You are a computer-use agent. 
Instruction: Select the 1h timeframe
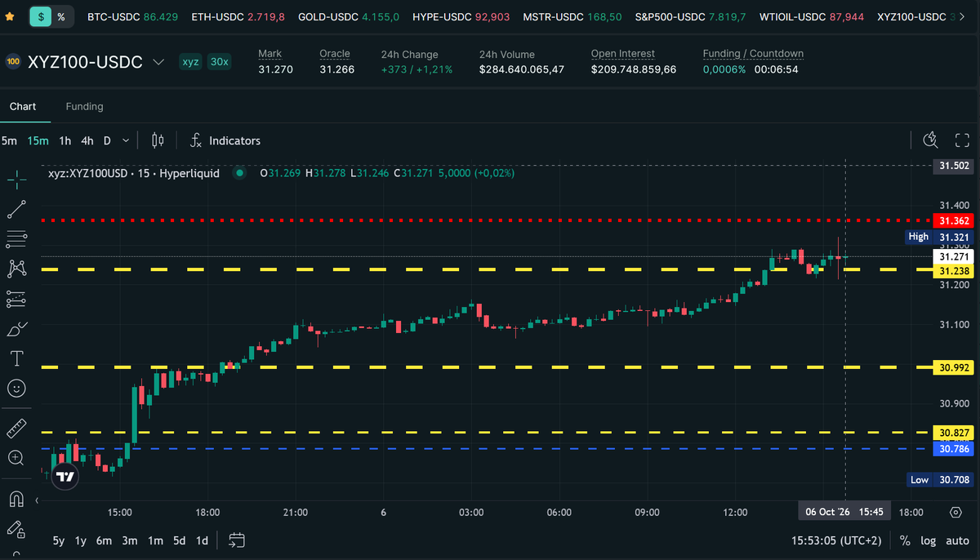(65, 140)
